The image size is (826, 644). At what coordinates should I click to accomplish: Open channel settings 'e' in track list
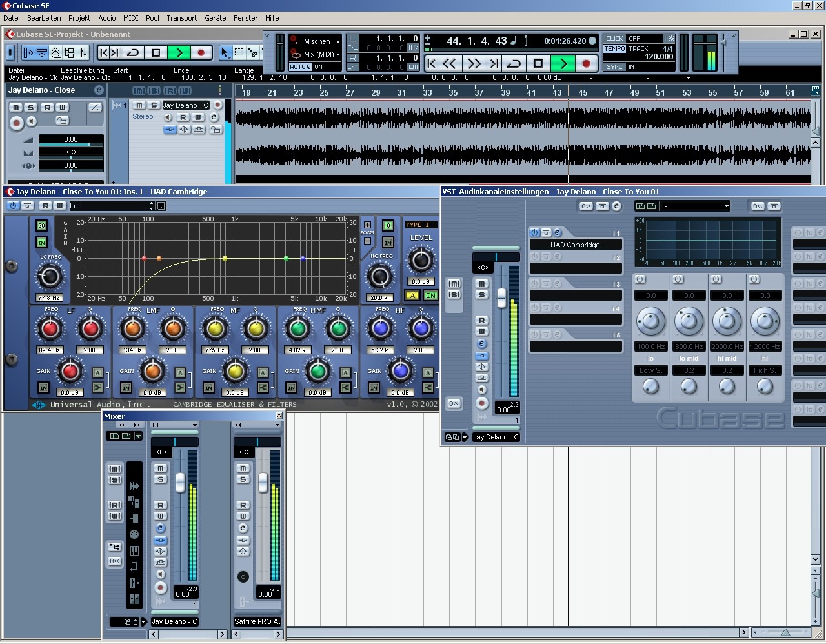214,117
